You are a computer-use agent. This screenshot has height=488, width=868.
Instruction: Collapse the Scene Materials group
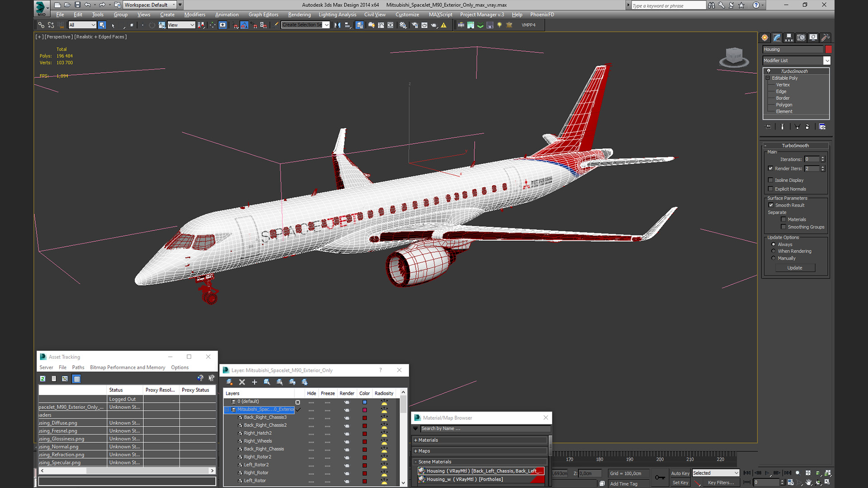click(415, 462)
